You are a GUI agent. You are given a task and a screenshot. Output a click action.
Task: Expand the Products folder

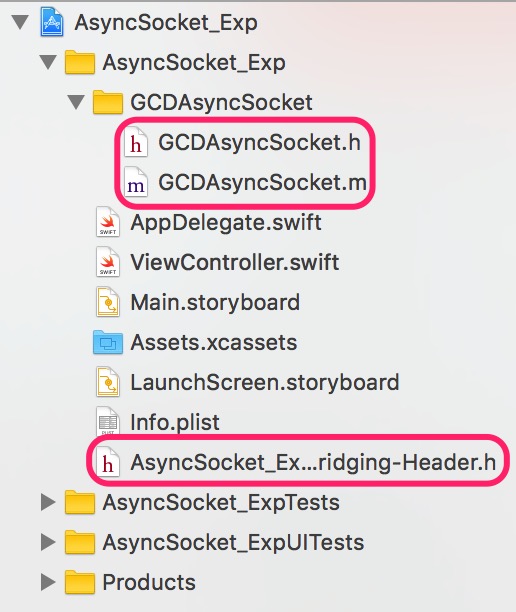[48, 582]
